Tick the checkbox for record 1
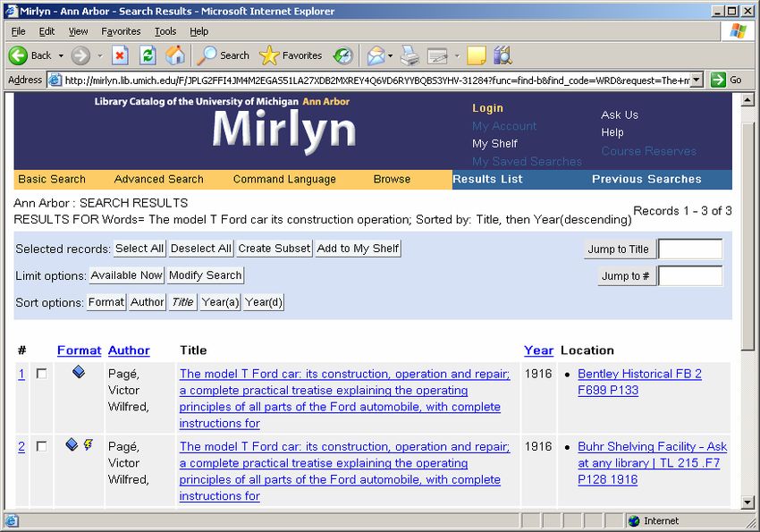The height and width of the screenshot is (532, 760). (x=42, y=374)
